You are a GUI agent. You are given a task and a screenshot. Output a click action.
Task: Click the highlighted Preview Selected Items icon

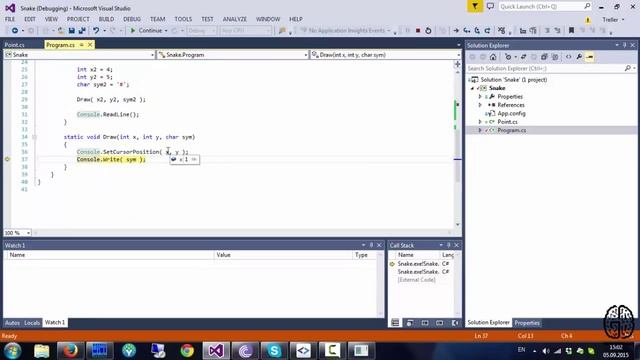click(590, 57)
